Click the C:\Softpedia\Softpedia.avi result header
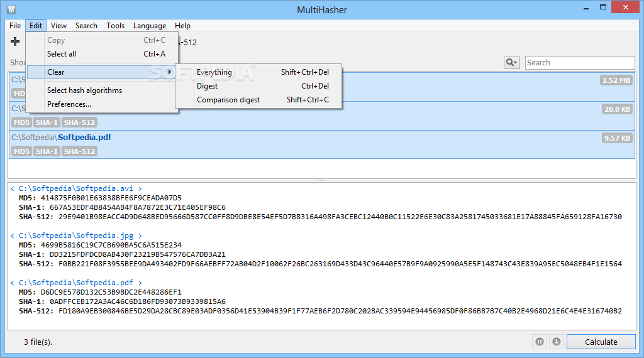Screen dimensions: 644x358 76,188
